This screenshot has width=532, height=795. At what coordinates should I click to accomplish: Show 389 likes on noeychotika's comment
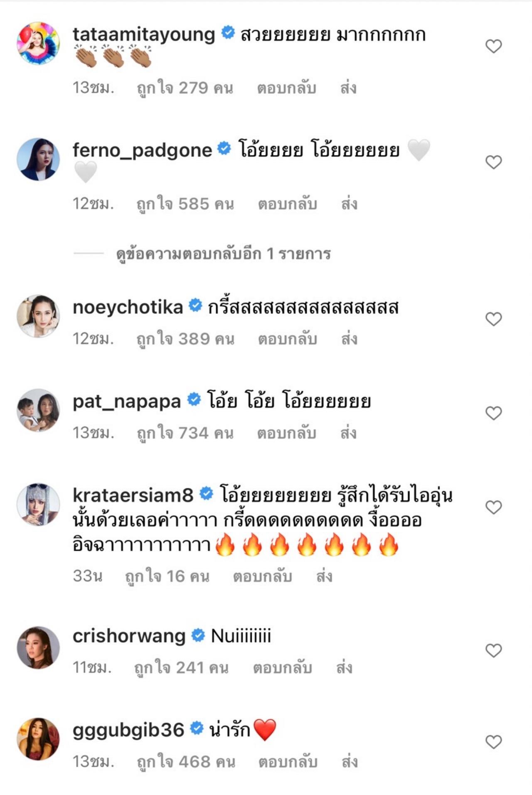coord(185,339)
